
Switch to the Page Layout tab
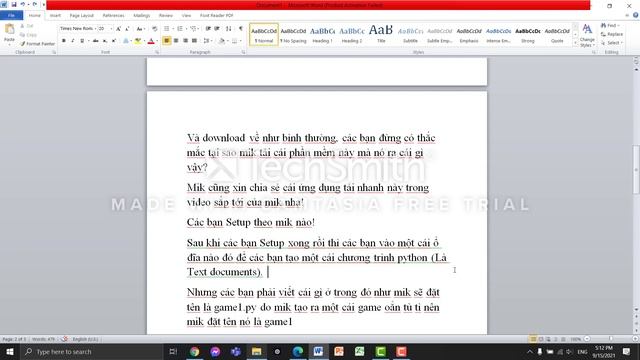click(x=82, y=15)
